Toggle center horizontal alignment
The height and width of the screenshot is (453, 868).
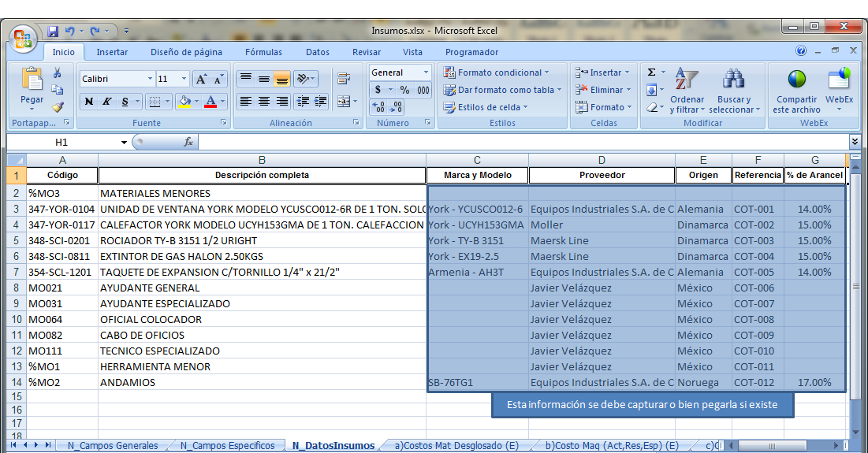tap(264, 101)
